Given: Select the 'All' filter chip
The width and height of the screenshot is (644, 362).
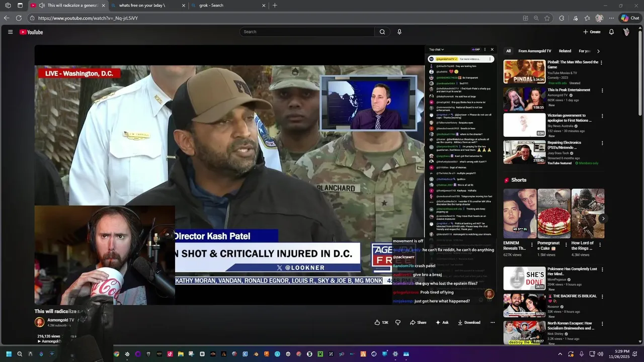Looking at the screenshot, I should [508, 51].
